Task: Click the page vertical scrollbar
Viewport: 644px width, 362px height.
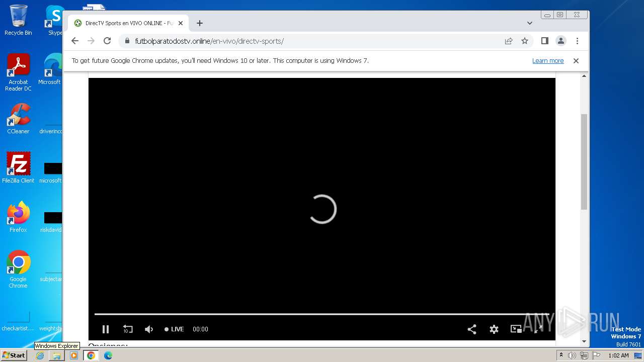Action: click(584, 161)
